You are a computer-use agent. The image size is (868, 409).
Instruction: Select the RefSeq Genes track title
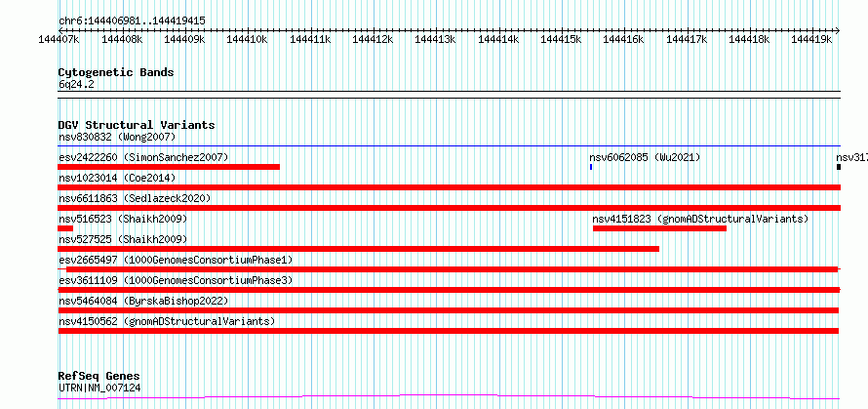(99, 377)
